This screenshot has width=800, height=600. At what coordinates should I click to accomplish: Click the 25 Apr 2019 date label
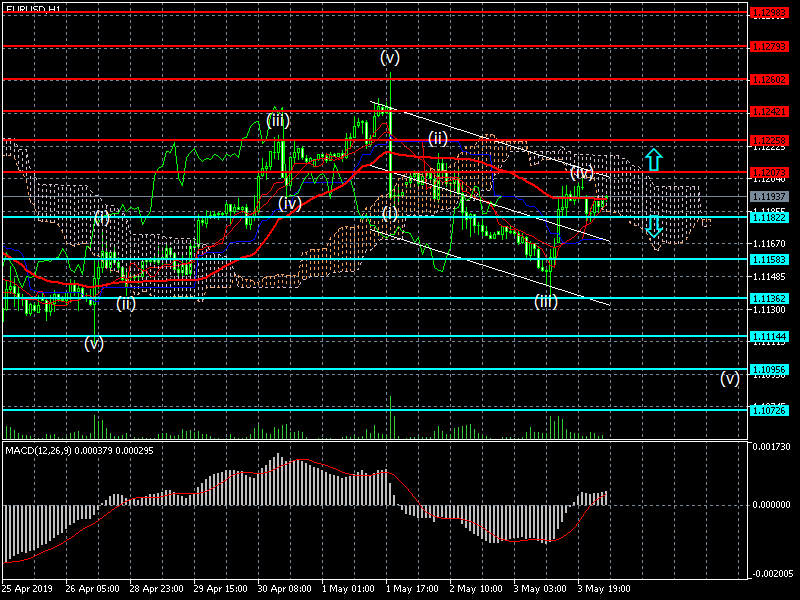(x=27, y=589)
